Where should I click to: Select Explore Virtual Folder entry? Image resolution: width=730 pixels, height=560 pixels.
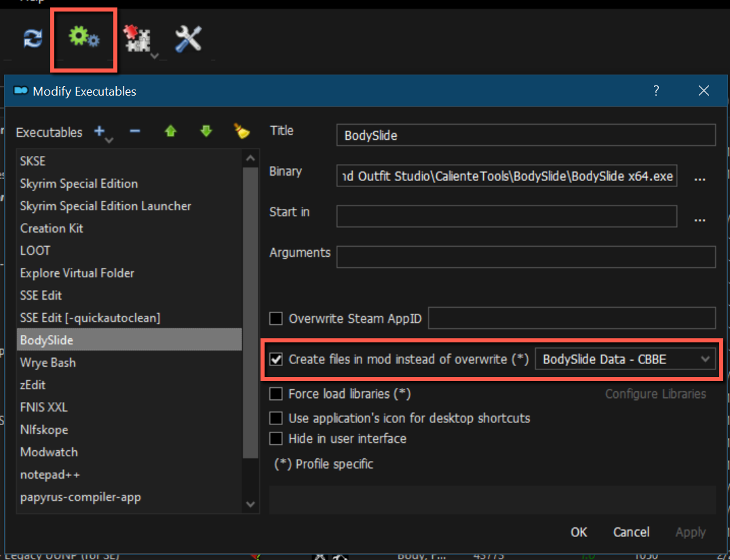[130, 273]
